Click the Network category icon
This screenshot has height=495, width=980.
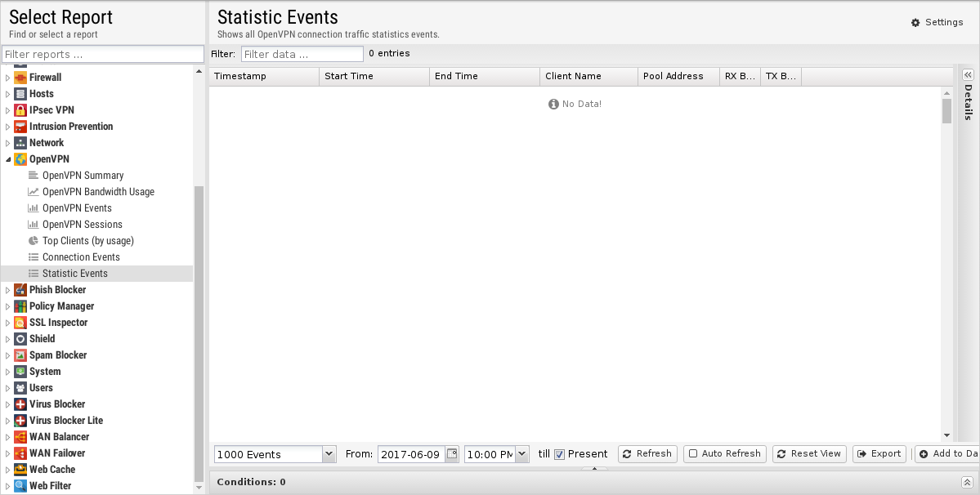point(20,142)
